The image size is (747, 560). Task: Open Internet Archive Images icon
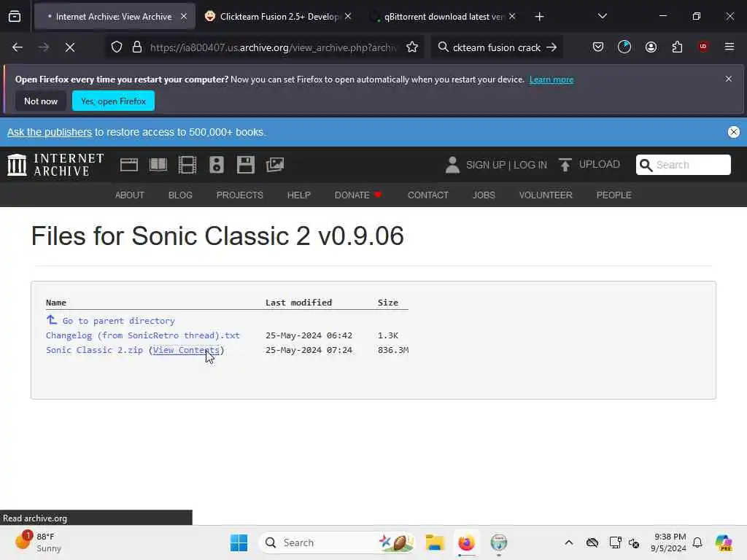(x=275, y=165)
